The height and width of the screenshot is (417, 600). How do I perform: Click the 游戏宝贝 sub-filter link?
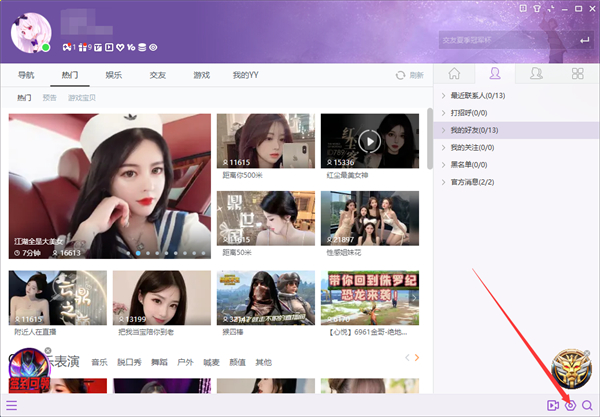point(84,98)
